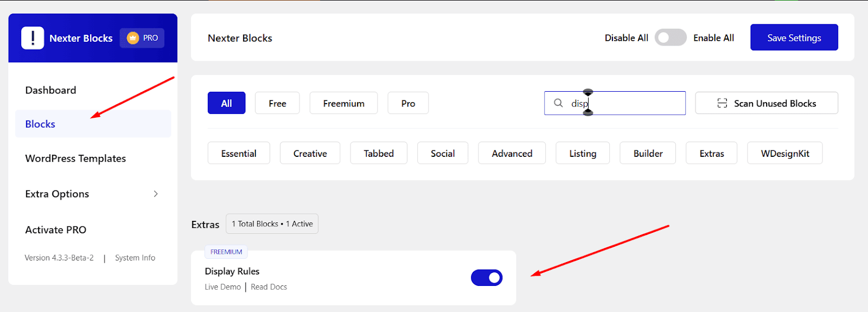This screenshot has height=312, width=868.
Task: Show the WDesignKit category blocks
Action: click(784, 154)
